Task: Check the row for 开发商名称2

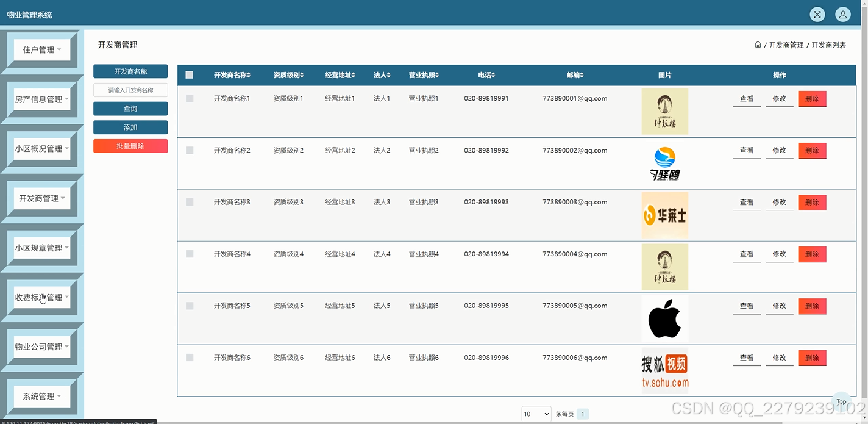Action: click(x=190, y=150)
